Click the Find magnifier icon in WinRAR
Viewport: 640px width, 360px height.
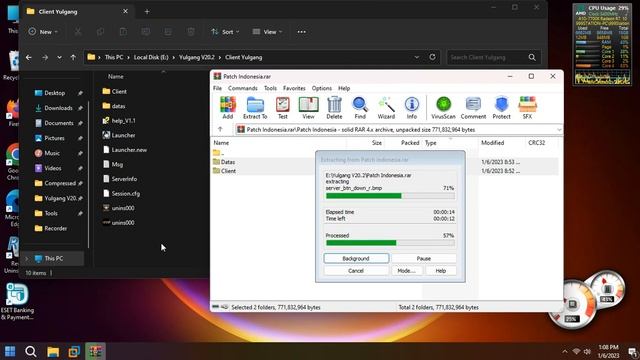[x=360, y=108]
